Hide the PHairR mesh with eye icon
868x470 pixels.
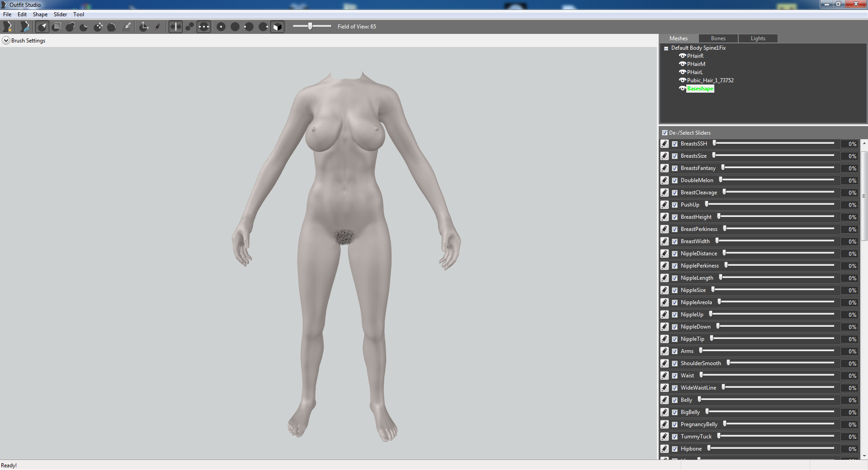[x=683, y=56]
